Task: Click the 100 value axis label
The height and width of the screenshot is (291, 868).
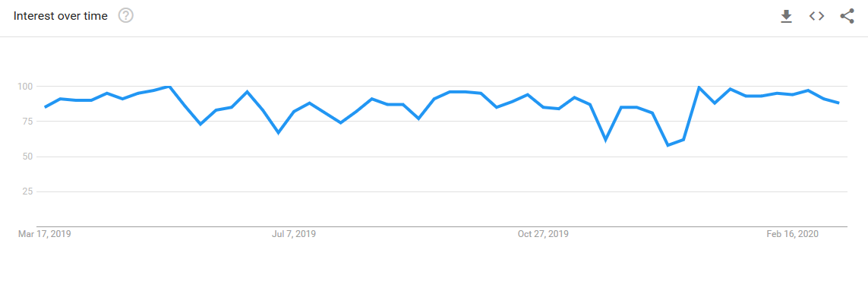Action: click(27, 87)
